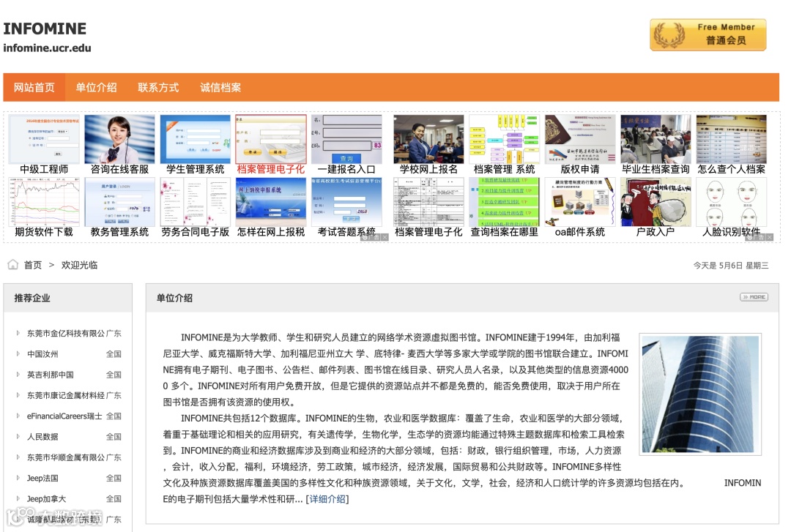The width and height of the screenshot is (791, 532).
Task: Open 东莞市金亿科技有限公 company link
Action: coord(66,333)
